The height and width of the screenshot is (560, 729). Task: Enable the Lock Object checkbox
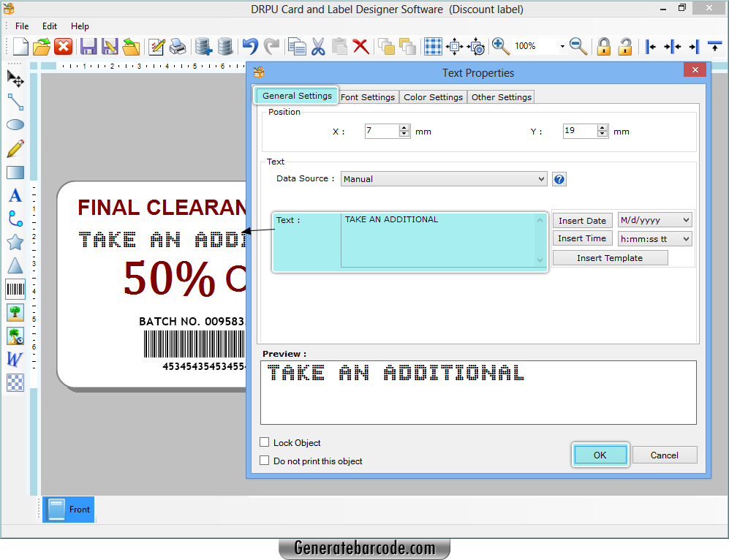(x=265, y=442)
